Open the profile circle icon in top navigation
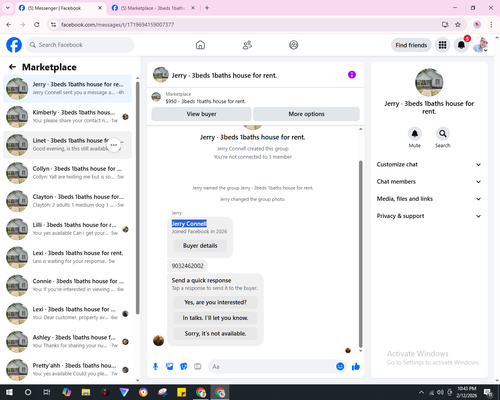Viewport: 500px width, 400px height. (x=294, y=45)
